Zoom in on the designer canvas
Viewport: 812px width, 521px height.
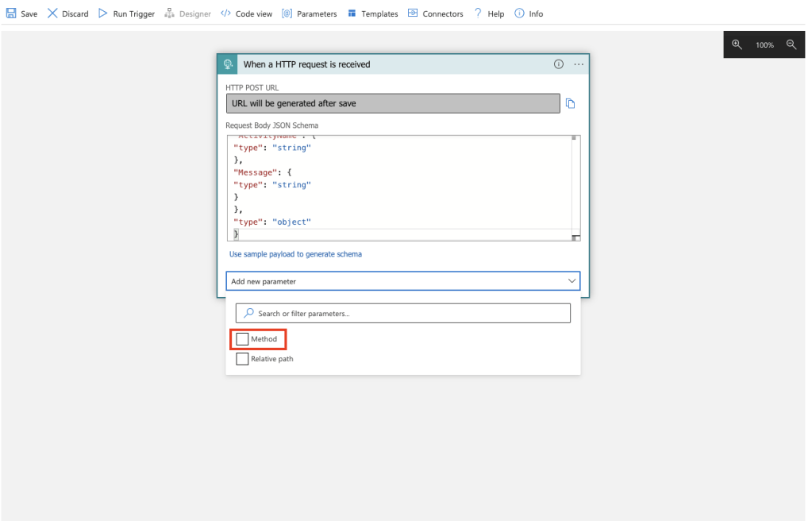[737, 44]
